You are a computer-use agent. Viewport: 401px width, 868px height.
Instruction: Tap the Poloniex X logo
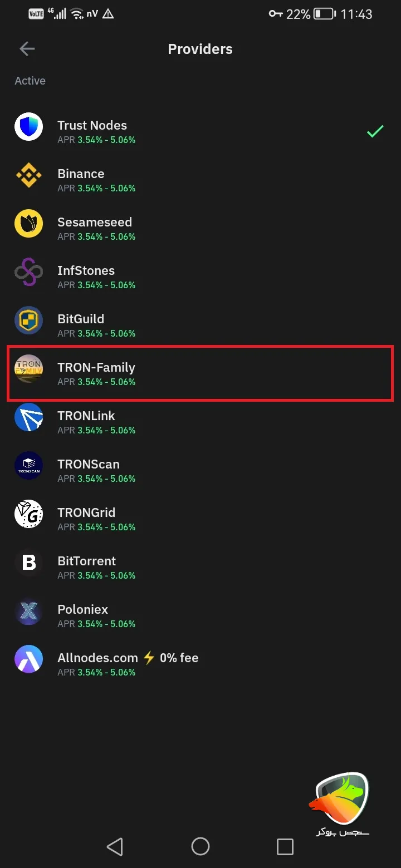coord(28,610)
